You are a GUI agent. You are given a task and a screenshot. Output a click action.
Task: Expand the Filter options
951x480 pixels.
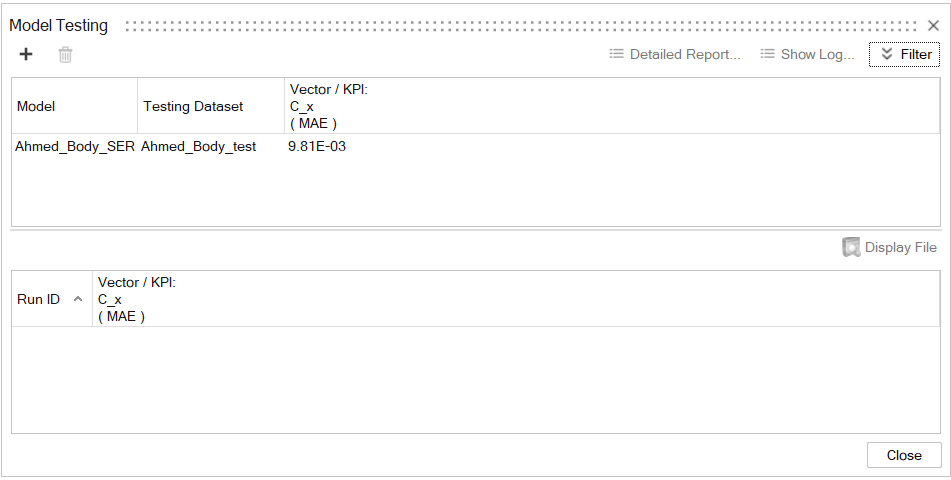coord(904,55)
